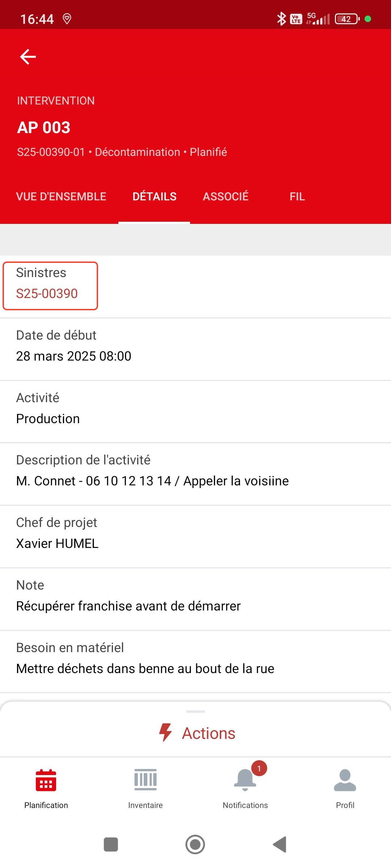
Task: Tap the back arrow icon
Action: (x=28, y=57)
